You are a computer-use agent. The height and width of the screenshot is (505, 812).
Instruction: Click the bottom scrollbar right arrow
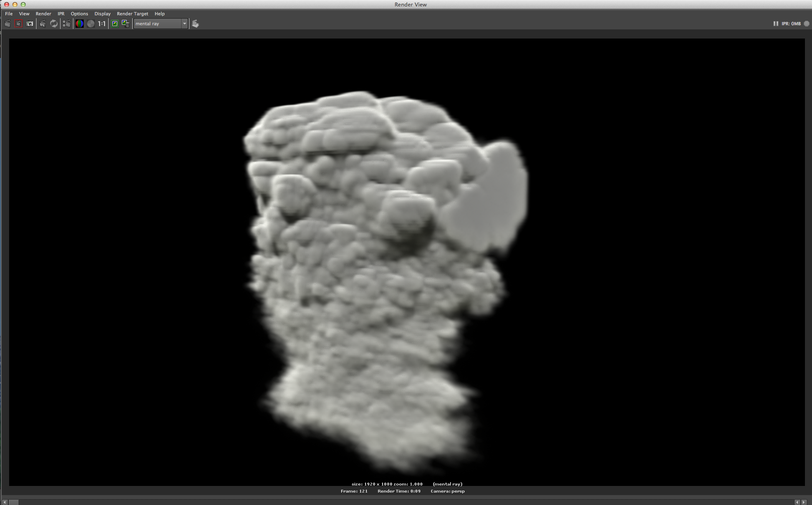(x=804, y=502)
